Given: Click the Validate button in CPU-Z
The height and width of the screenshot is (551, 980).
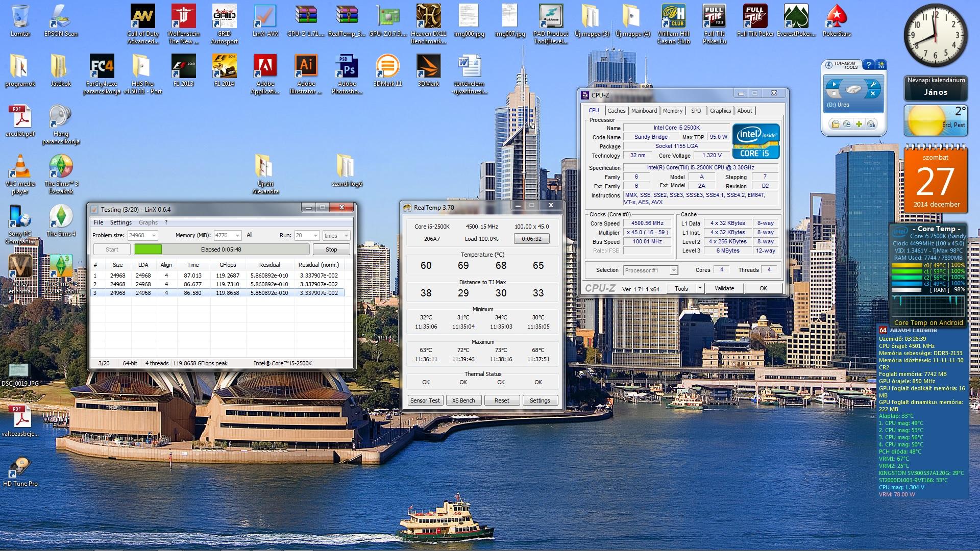Looking at the screenshot, I should pyautogui.click(x=724, y=288).
